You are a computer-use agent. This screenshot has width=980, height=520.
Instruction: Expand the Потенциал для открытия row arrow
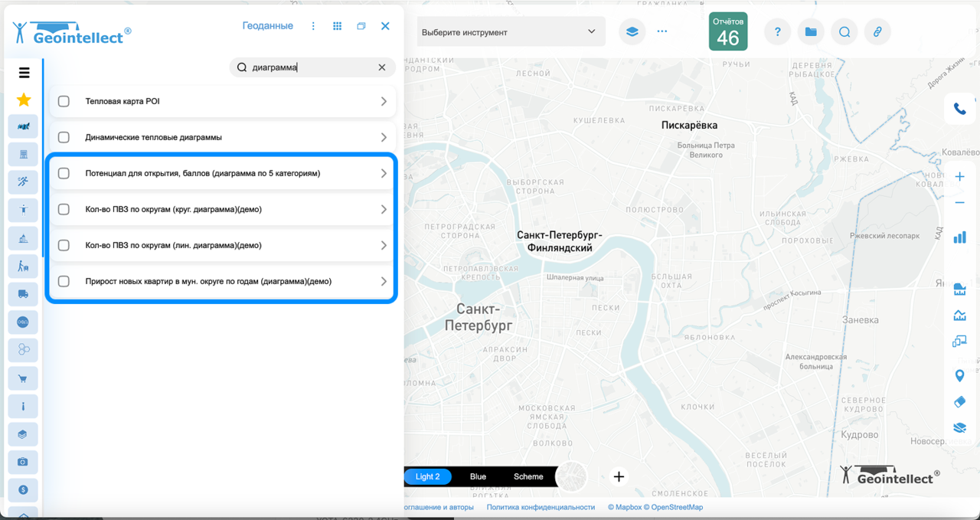(x=384, y=173)
